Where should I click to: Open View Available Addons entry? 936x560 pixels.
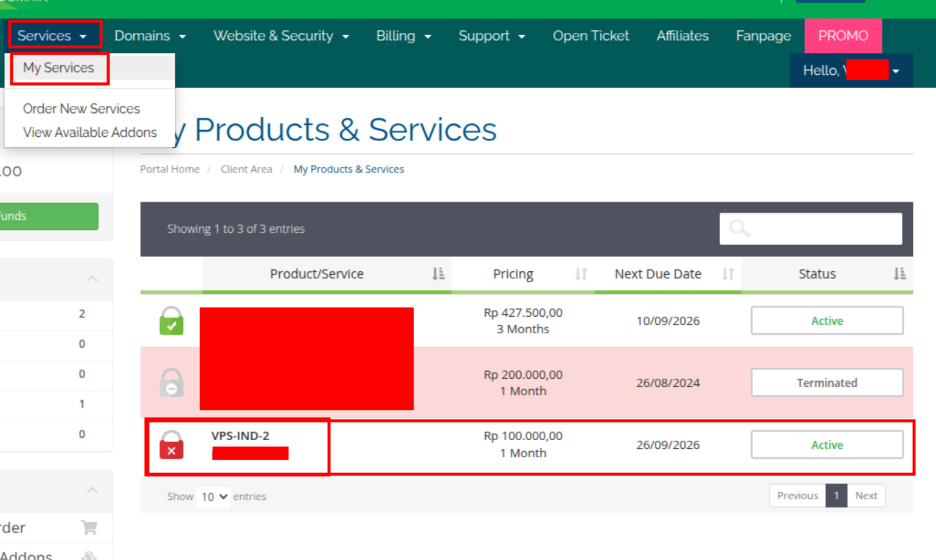click(89, 132)
